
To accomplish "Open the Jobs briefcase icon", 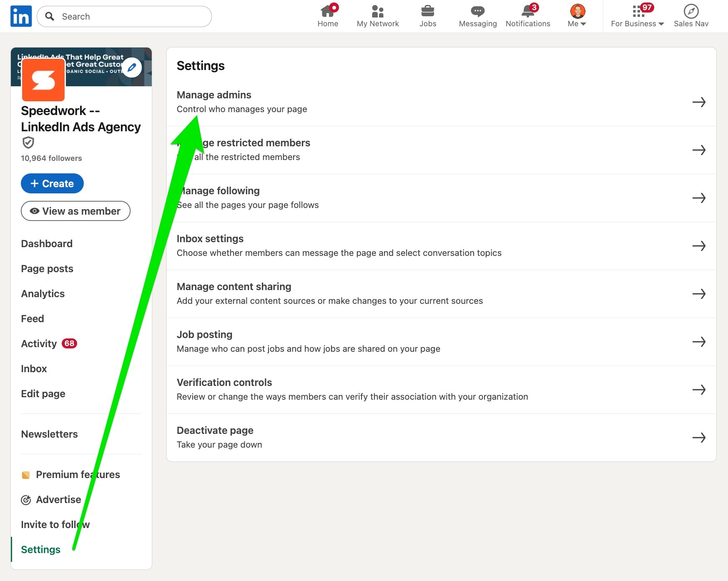I will point(428,16).
